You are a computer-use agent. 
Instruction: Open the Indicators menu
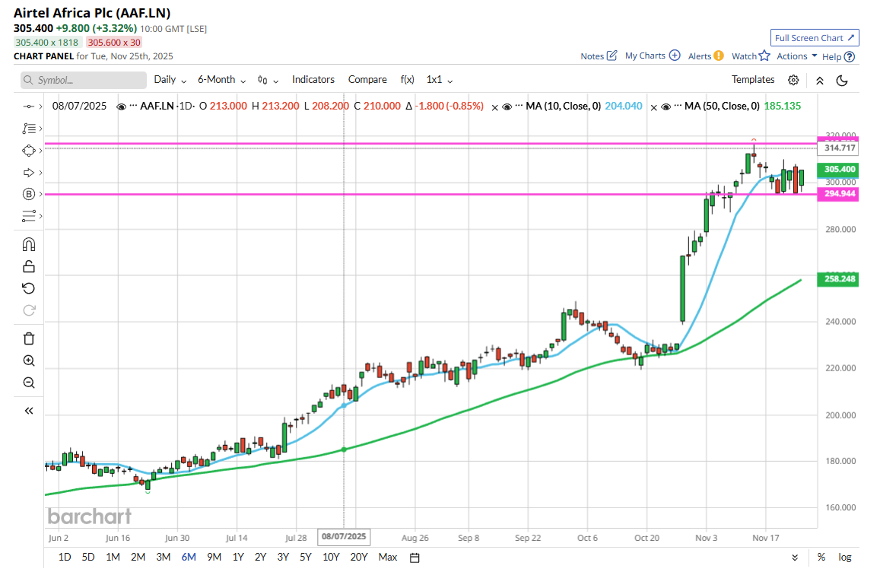pos(313,80)
